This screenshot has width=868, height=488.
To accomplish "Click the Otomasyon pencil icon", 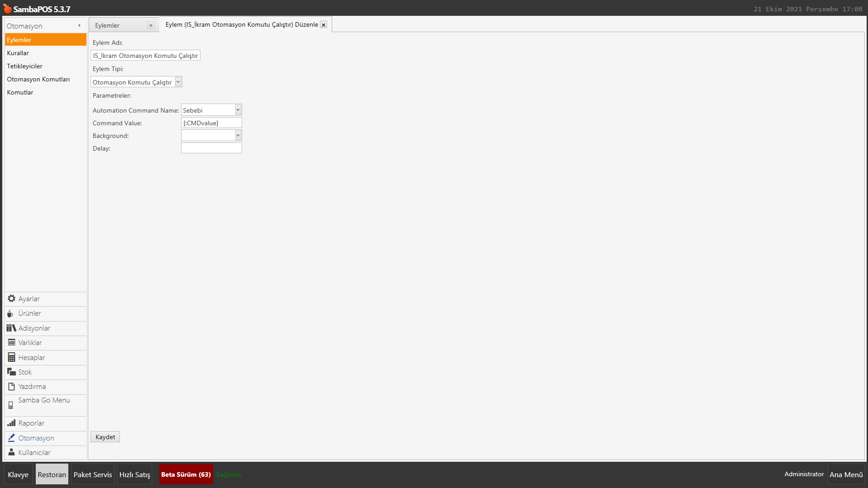I will 11,437.
